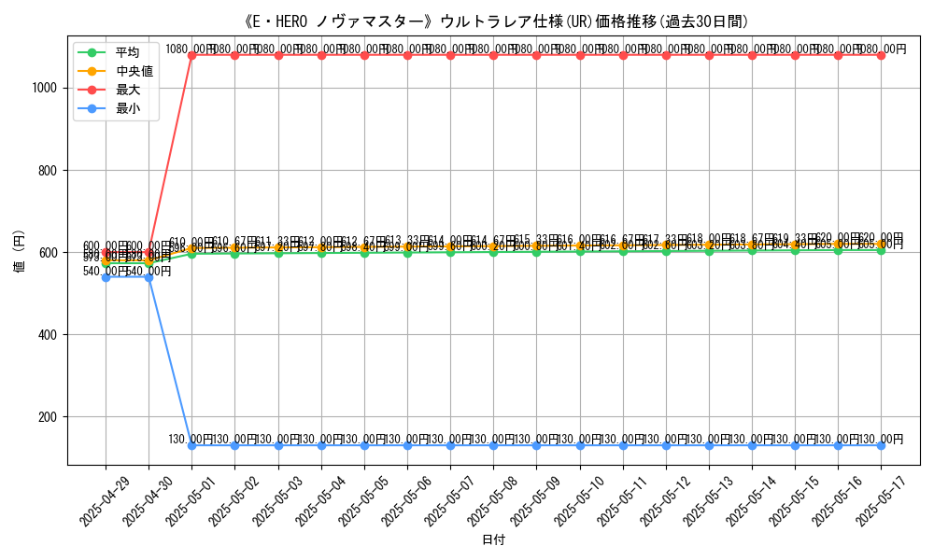This screenshot has height=560, width=934.
Task: Select the 最大 legend entry label
Action: click(x=127, y=90)
